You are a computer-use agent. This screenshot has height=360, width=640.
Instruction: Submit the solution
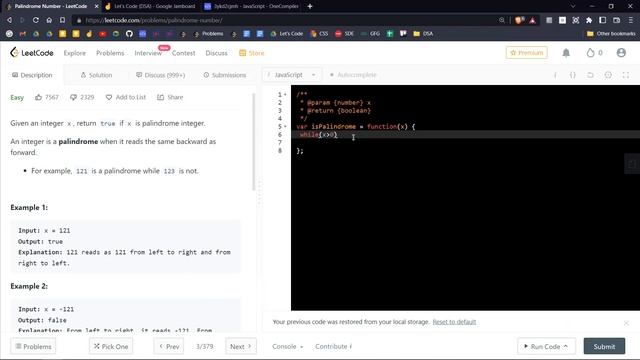point(604,346)
